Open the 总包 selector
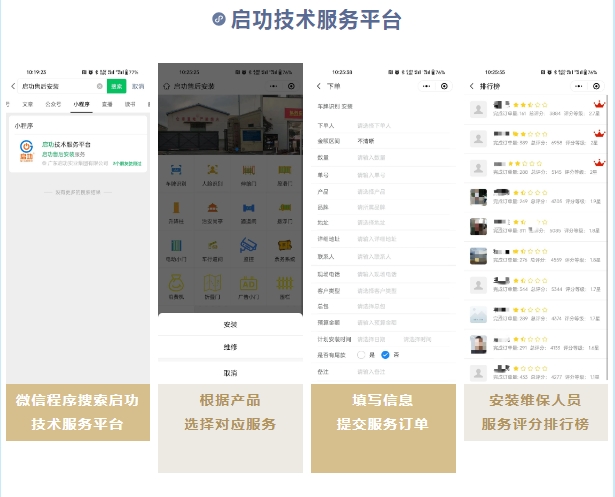This screenshot has width=615, height=497. (x=383, y=306)
